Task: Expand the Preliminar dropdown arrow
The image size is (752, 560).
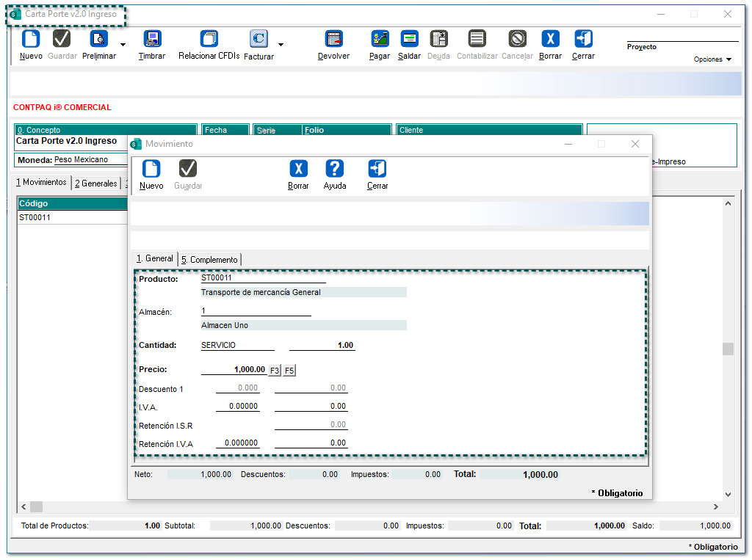Action: point(123,45)
